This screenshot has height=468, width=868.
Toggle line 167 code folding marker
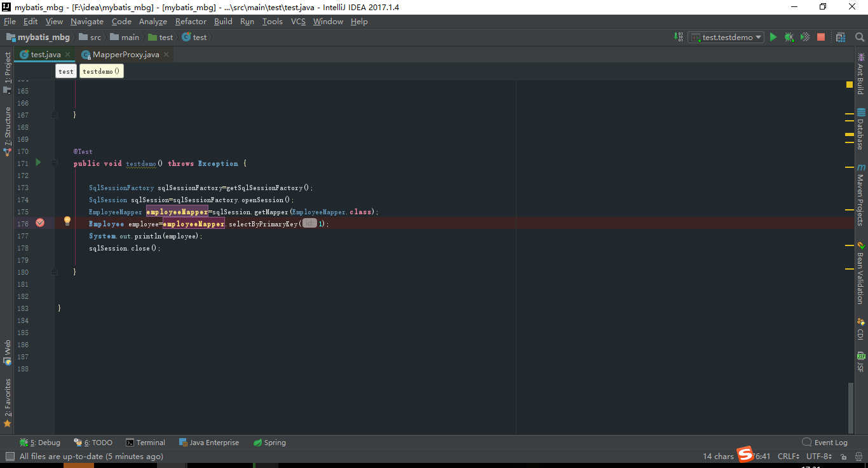point(54,114)
